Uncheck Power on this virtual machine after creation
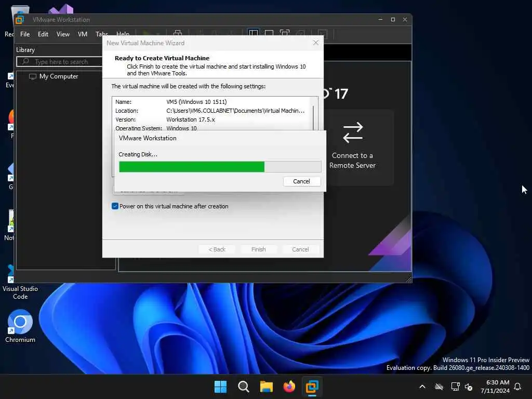 point(115,206)
